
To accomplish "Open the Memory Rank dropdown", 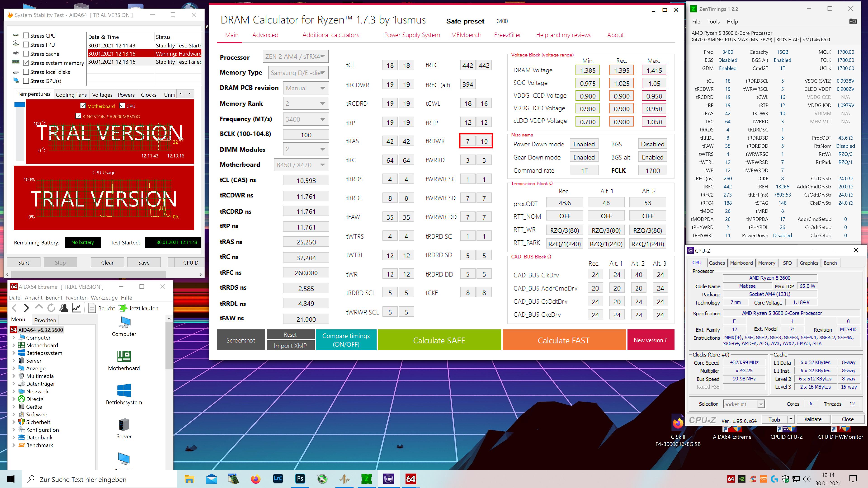I will click(x=306, y=103).
